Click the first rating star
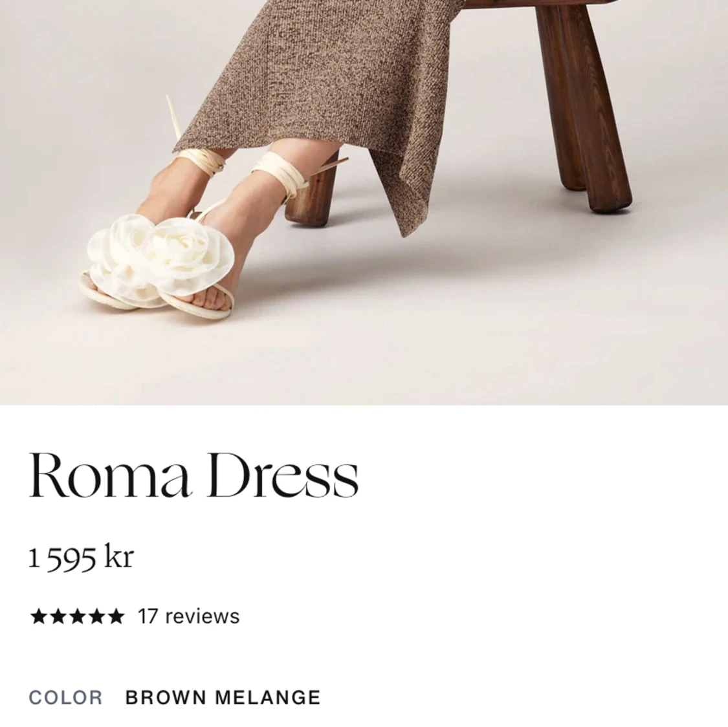 (x=38, y=616)
